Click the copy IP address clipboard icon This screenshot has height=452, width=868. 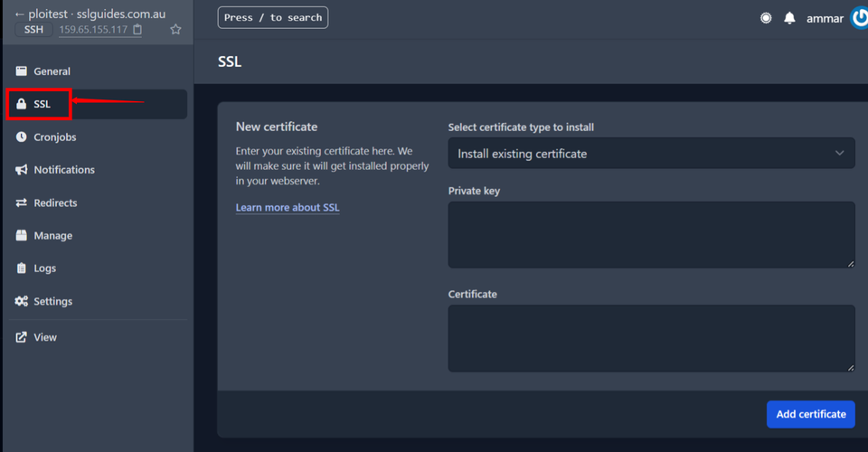tap(137, 30)
